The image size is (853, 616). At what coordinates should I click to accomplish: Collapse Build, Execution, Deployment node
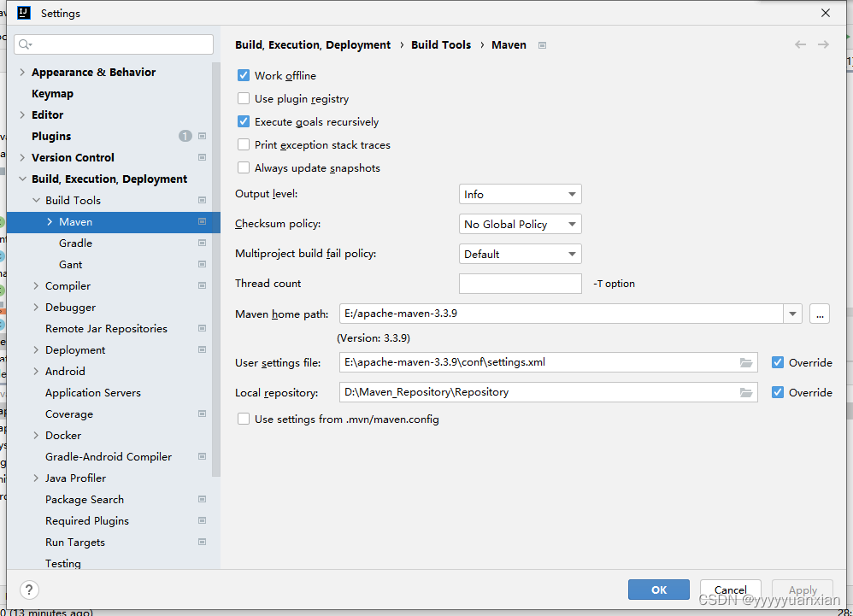(22, 179)
